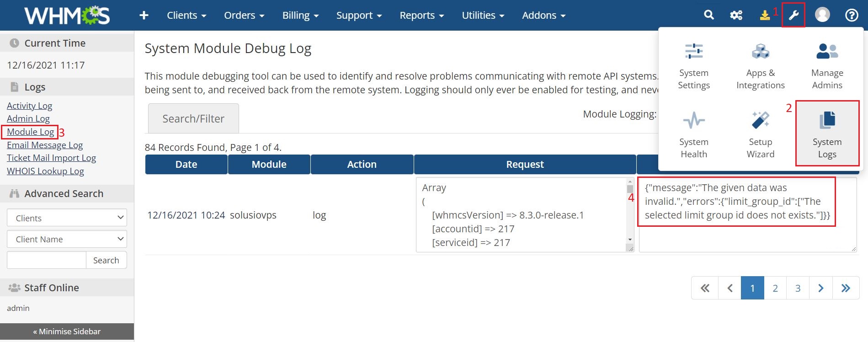The width and height of the screenshot is (868, 342).
Task: Click the help question mark icon
Action: (x=851, y=15)
